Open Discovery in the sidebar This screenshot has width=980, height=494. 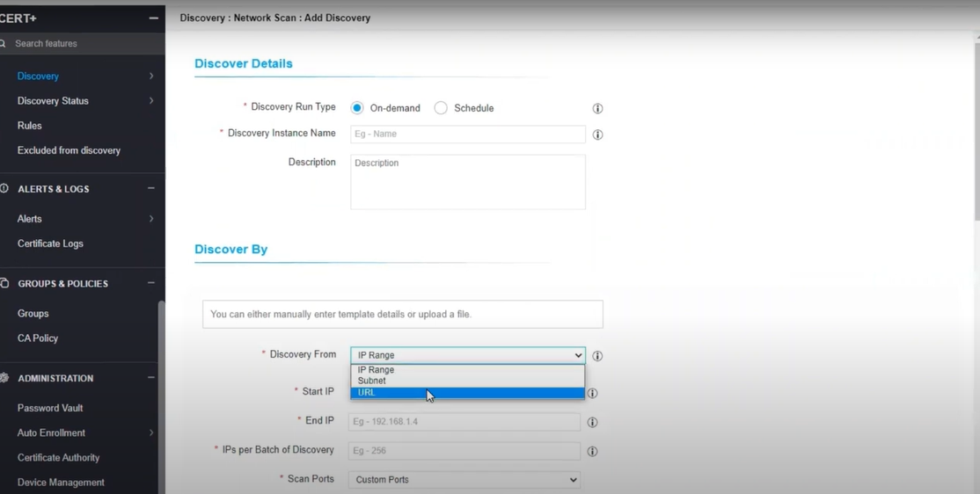click(38, 76)
